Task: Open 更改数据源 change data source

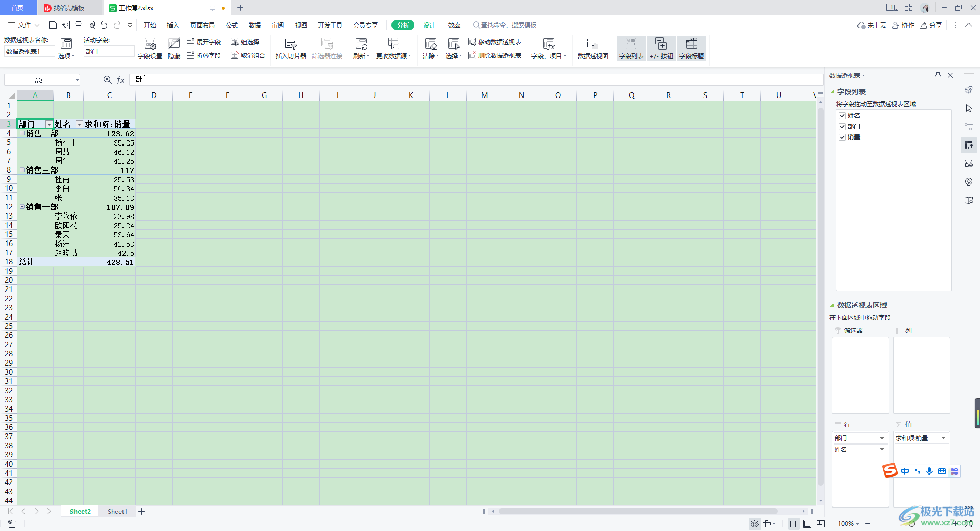Action: 394,49
